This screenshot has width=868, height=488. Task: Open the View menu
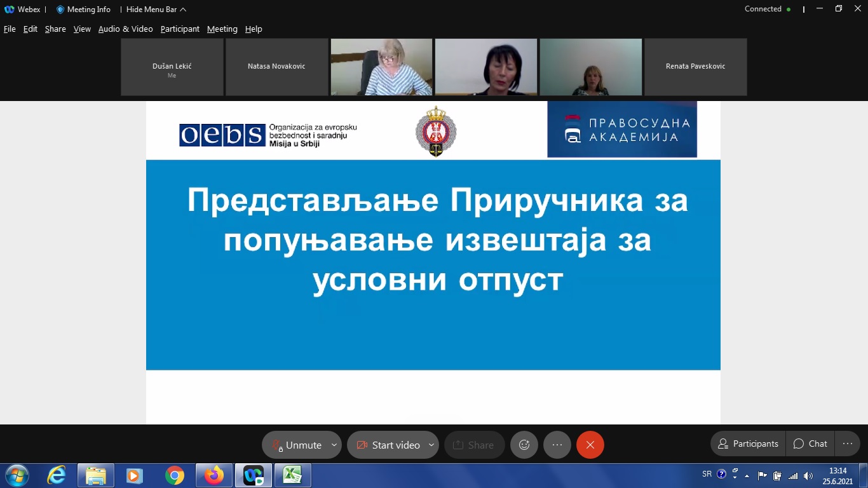click(x=82, y=29)
